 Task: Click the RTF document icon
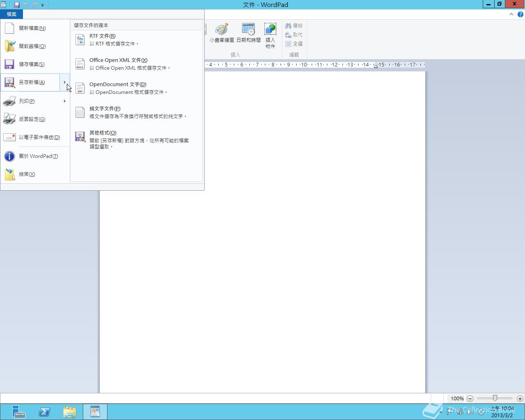click(x=80, y=40)
